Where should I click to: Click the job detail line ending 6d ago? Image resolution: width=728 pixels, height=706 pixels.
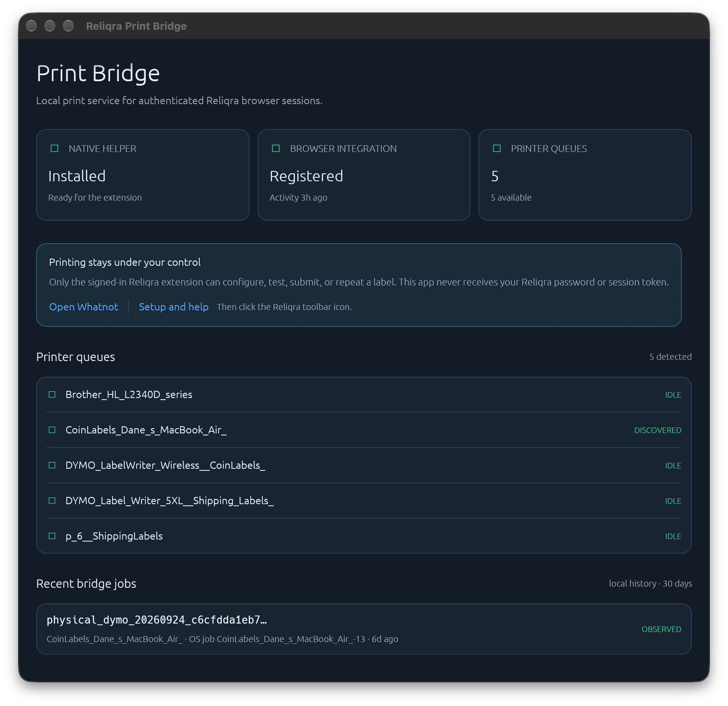(x=222, y=639)
